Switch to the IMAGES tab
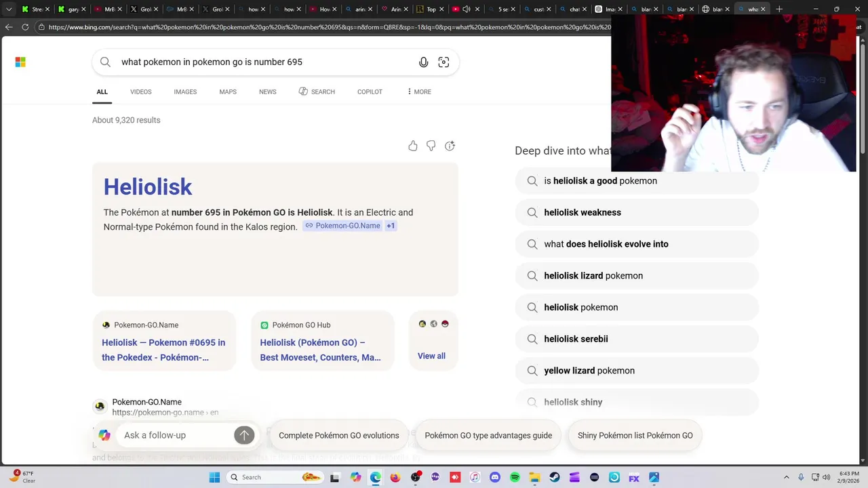The image size is (868, 488). pos(185,91)
